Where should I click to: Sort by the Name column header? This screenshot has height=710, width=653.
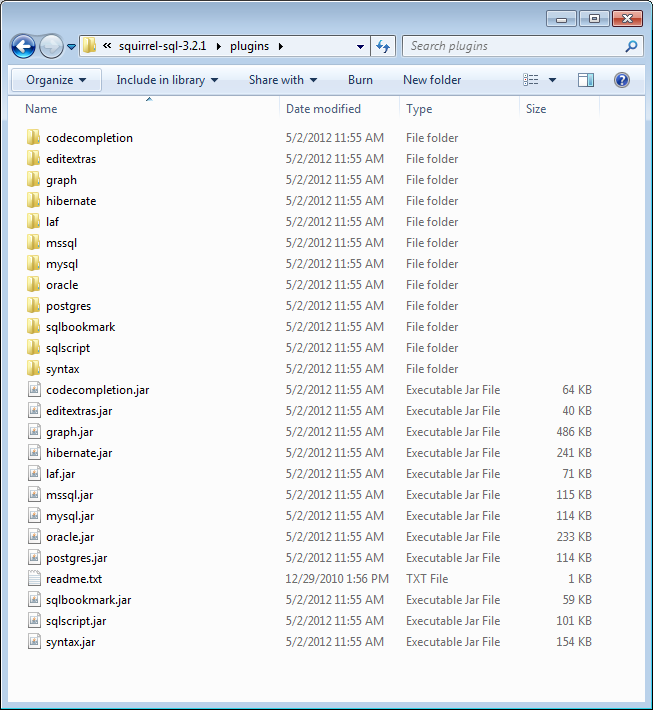point(41,109)
